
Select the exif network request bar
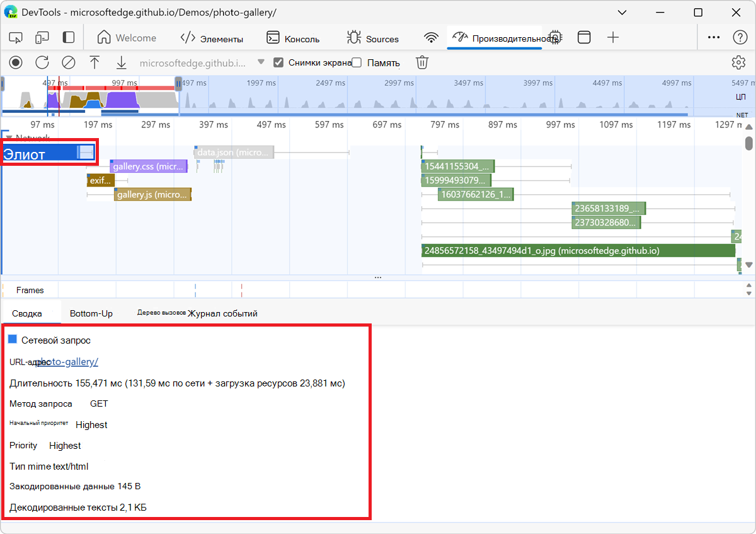tap(101, 180)
